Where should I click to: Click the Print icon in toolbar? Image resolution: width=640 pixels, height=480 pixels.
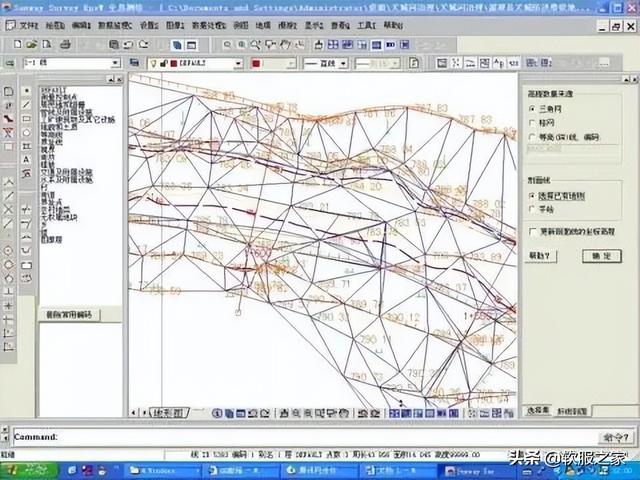[65, 44]
